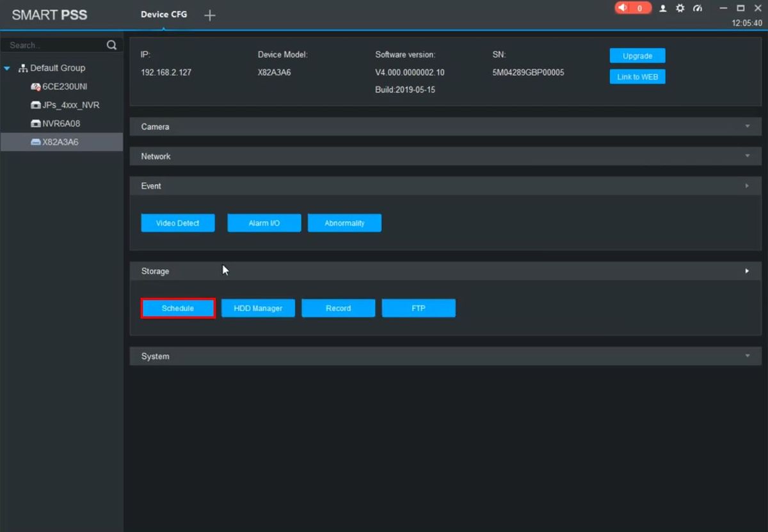This screenshot has height=532, width=768.
Task: Expand the Network section
Action: [x=747, y=156]
